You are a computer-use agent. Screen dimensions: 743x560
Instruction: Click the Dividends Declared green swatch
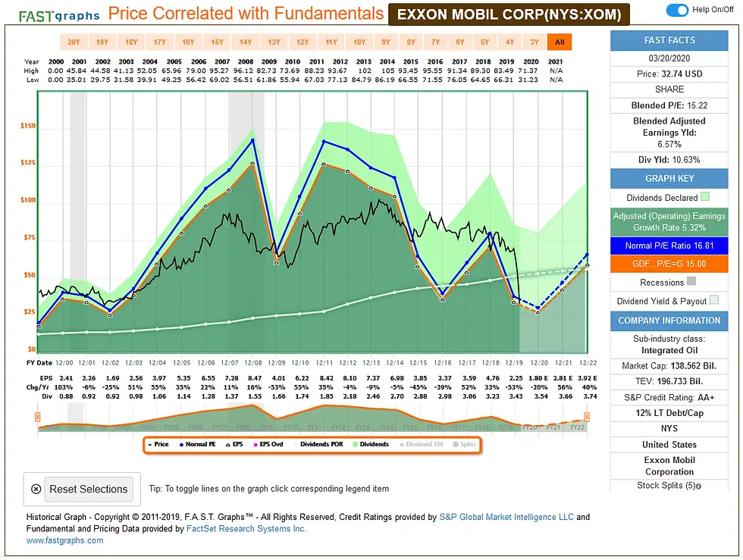tap(705, 196)
